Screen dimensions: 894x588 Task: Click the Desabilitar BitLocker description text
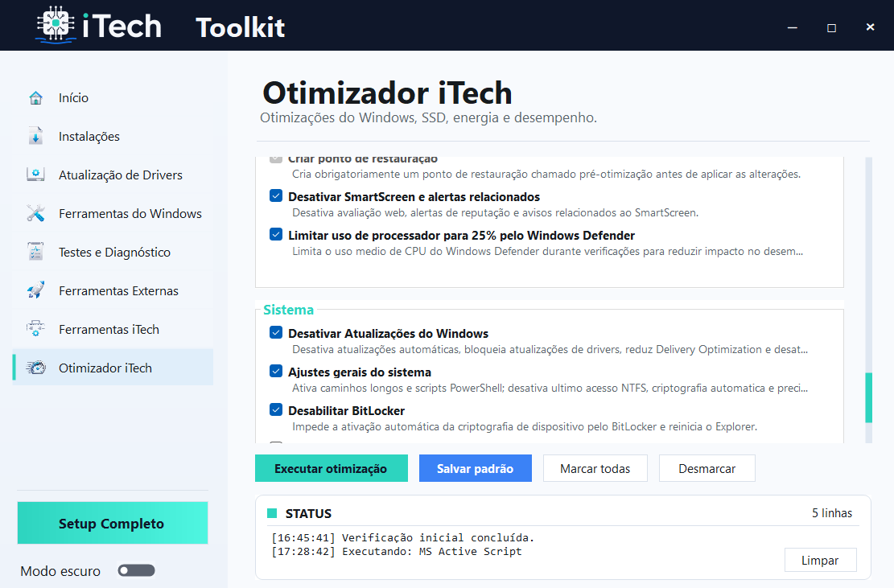[525, 427]
